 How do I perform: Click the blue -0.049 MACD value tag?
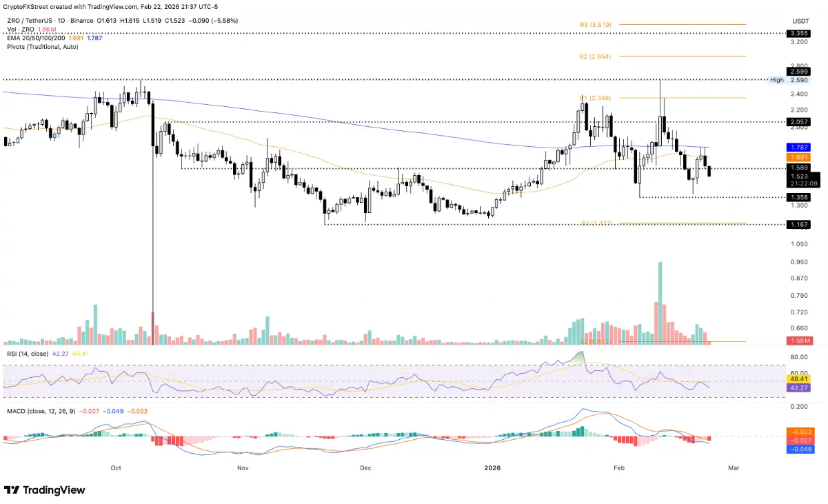pos(800,448)
